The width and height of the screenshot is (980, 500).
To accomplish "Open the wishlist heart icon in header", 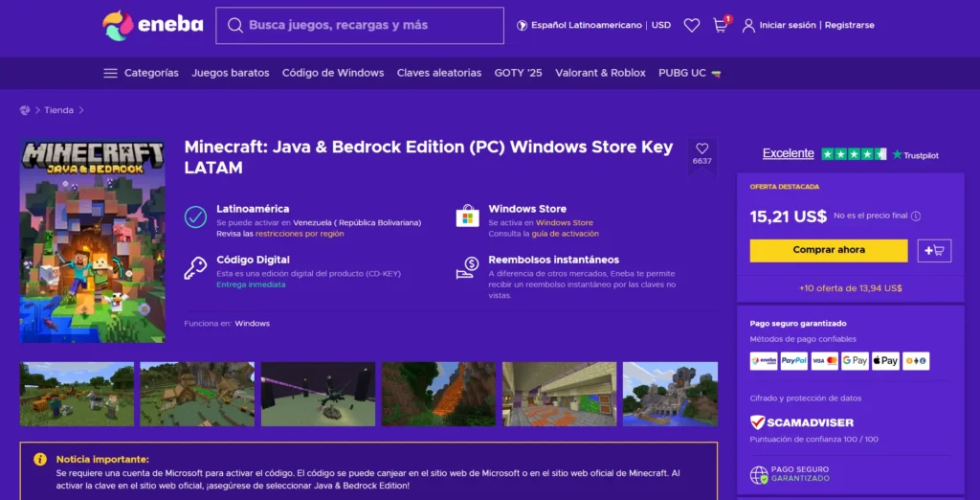I will (x=691, y=26).
